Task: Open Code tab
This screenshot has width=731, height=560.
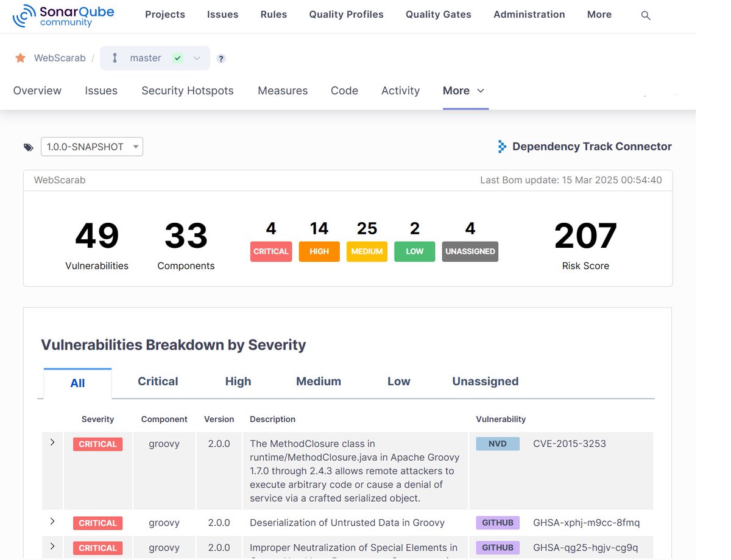Action: tap(344, 91)
